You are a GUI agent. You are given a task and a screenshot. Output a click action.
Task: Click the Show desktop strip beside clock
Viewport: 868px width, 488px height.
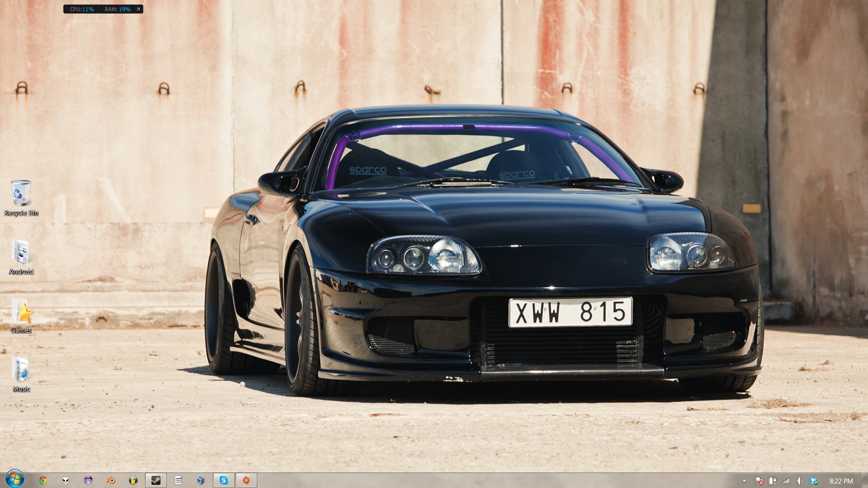864,480
